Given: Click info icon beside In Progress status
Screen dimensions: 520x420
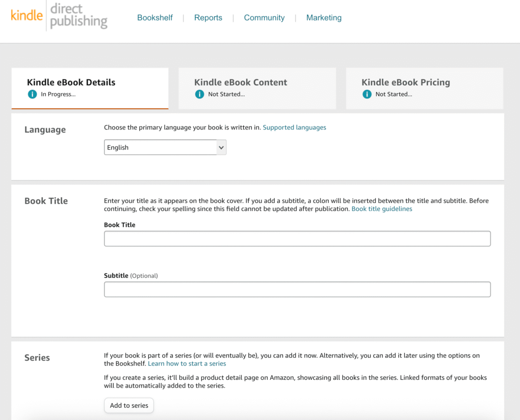Looking at the screenshot, I should (x=32, y=94).
